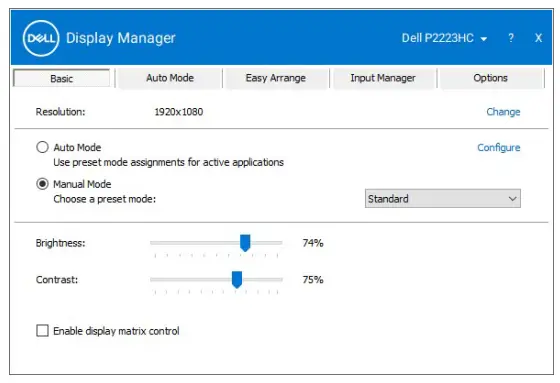
Task: Click the 1920x1080 resolution value
Action: [179, 112]
